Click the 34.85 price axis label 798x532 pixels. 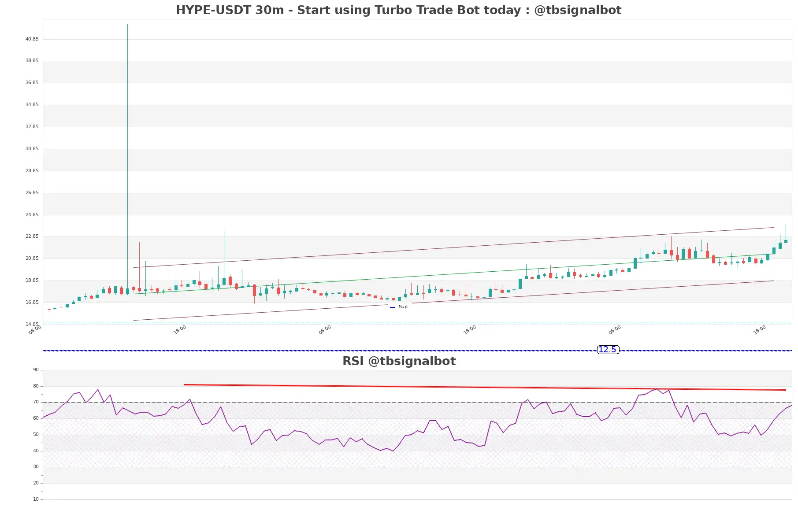32,105
